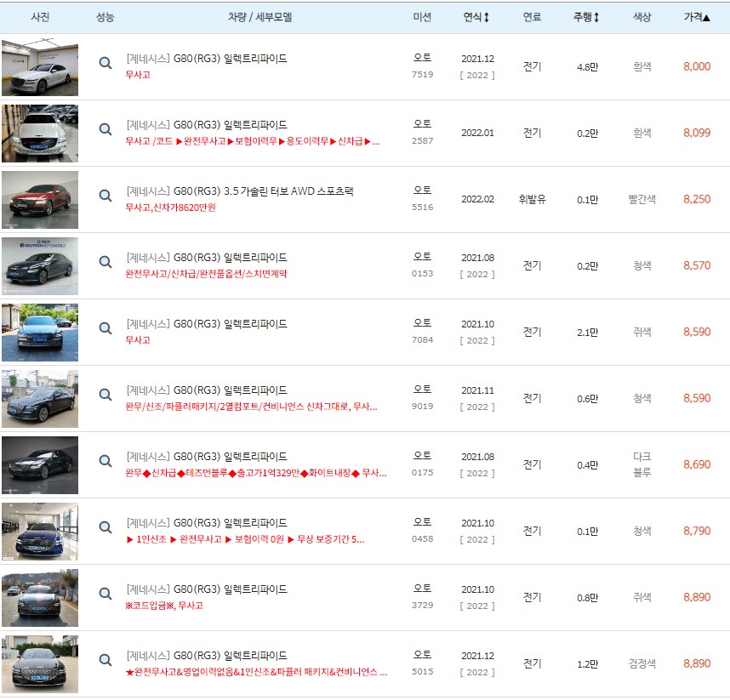Open performance report icon for 8,250 listing

pyautogui.click(x=106, y=196)
